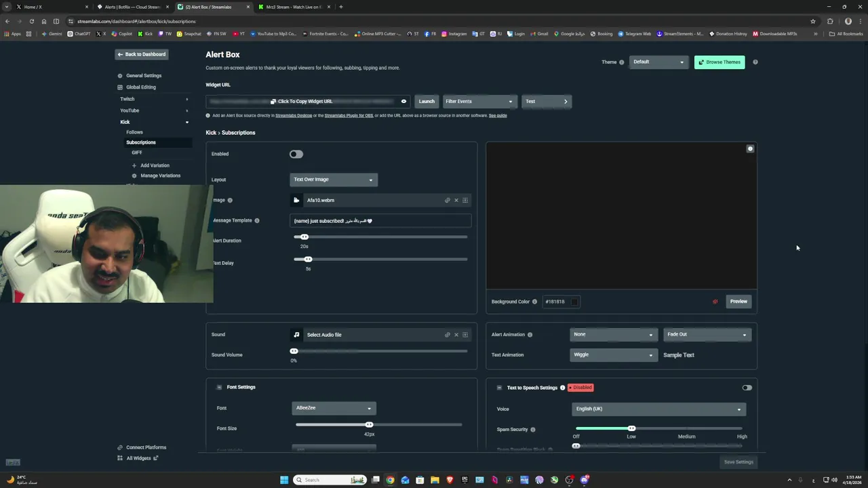Image resolution: width=868 pixels, height=488 pixels.
Task: Collapse the Font Settings panel
Action: 219,387
